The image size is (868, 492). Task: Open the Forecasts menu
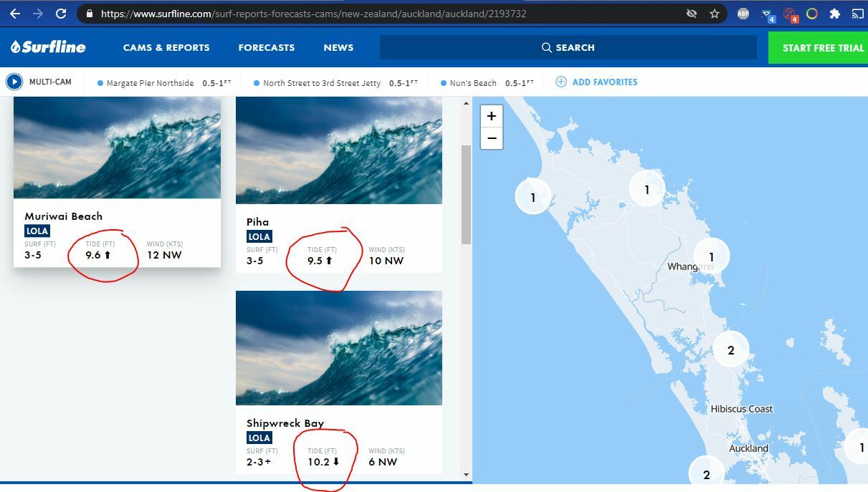tap(267, 47)
